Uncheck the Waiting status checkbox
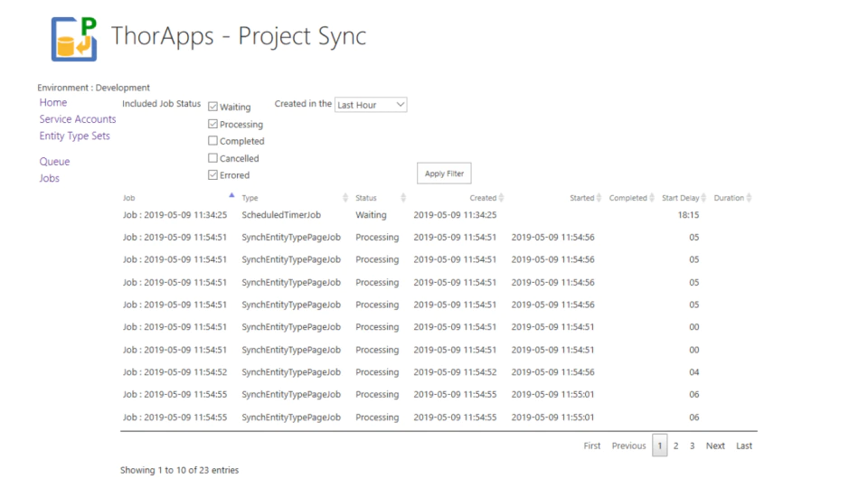This screenshot has height=488, width=868. pos(212,107)
